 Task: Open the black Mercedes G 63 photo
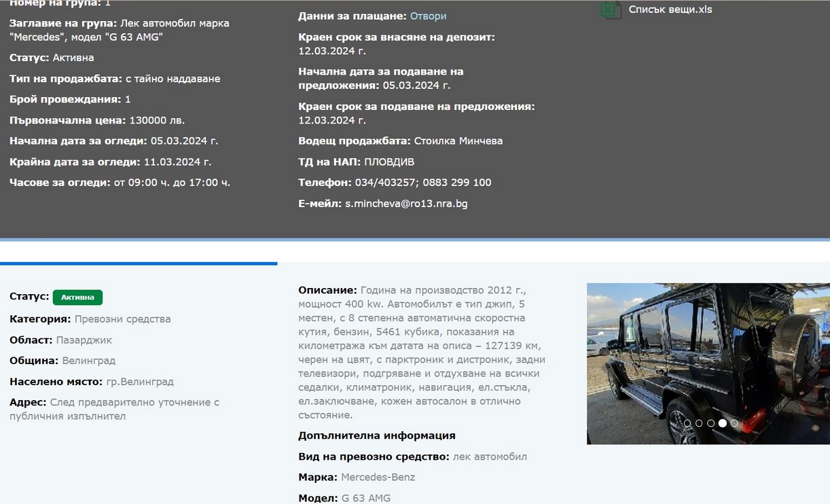coord(708,363)
